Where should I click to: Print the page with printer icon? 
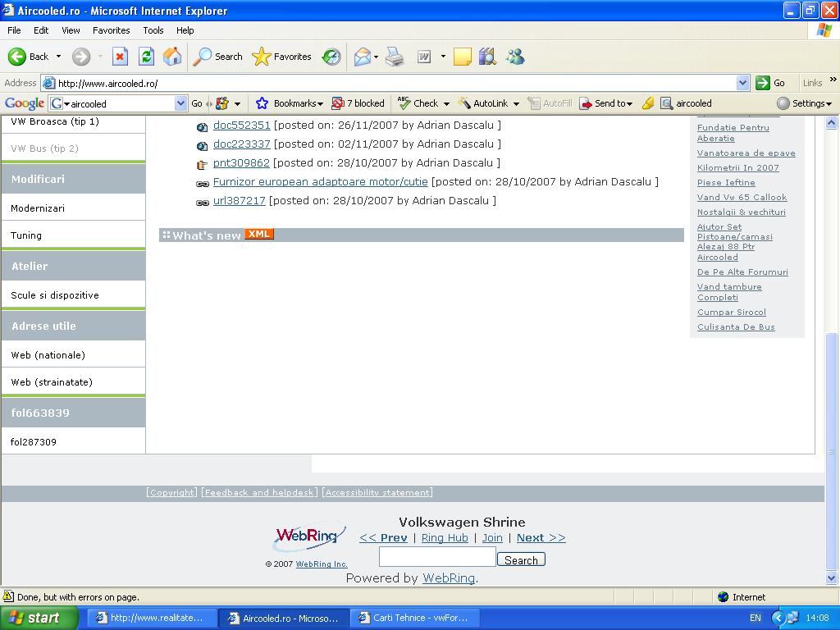[x=395, y=57]
